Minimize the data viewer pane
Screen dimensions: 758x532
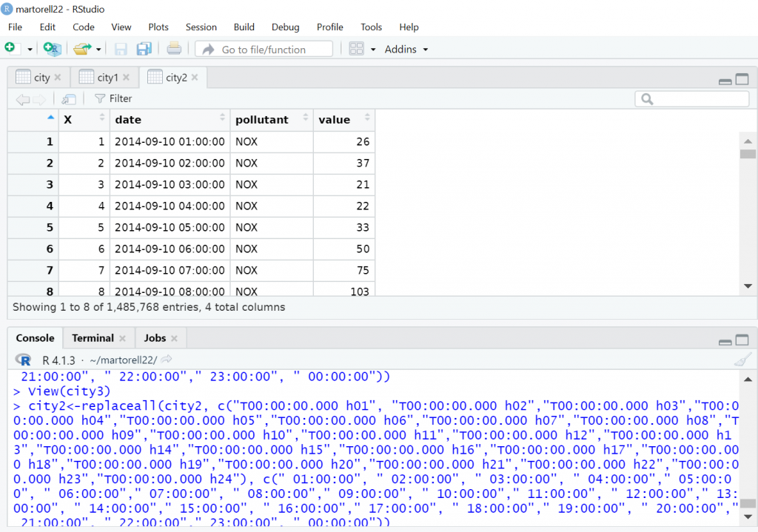725,81
